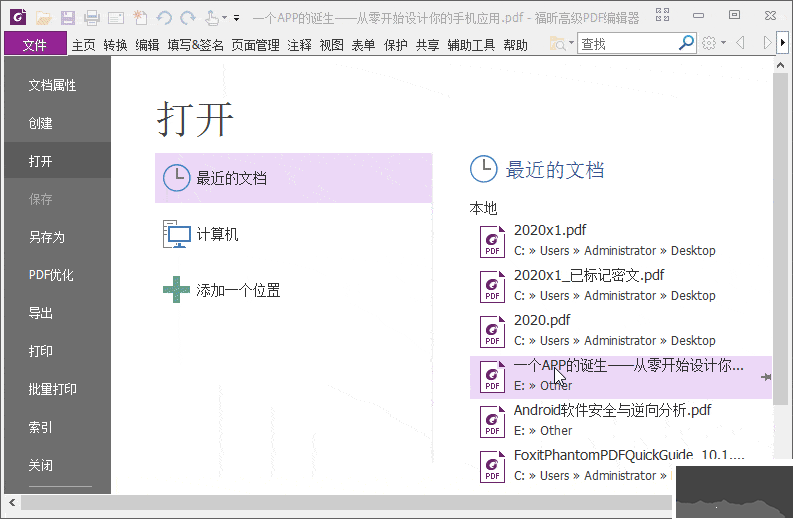This screenshot has height=519, width=793.
Task: Click the redo arrow icon
Action: (188, 18)
